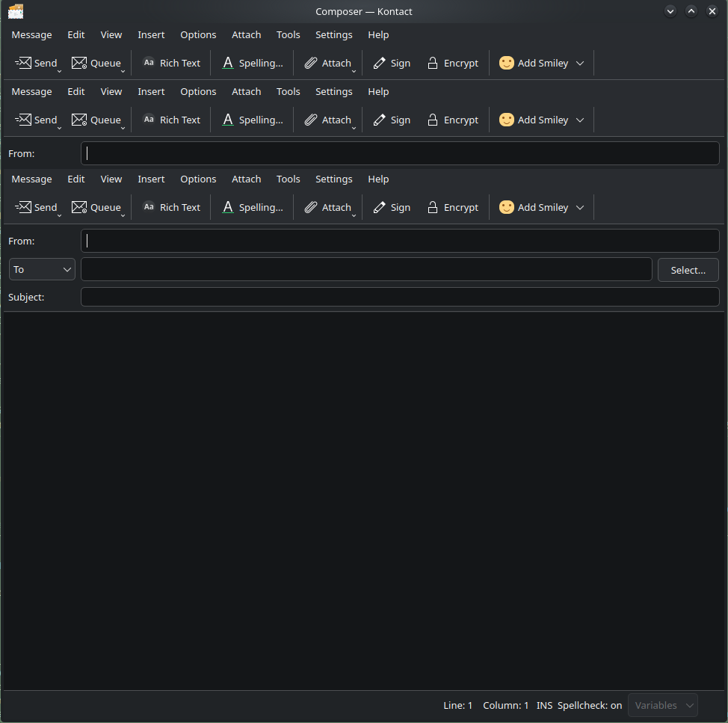Viewport: 728px width, 723px height.
Task: Click the Add Smiley face in the middle toolbar
Action: tap(507, 120)
